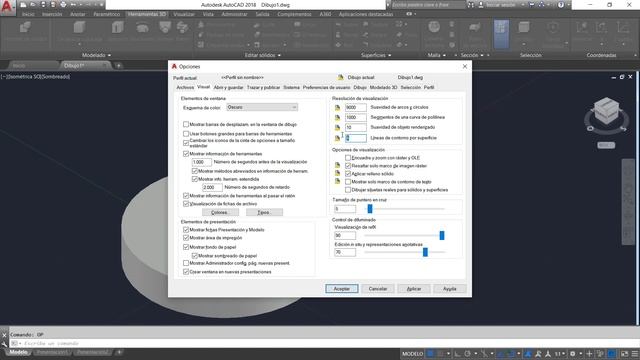Viewport: 640px width, 360px height.
Task: Click the highlighted blue button in Selección panel
Action: 501,35
